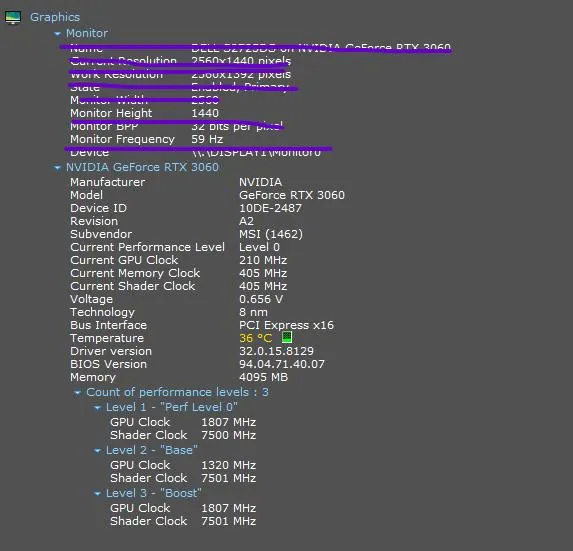This screenshot has width=573, height=551.
Task: Click the Device ID label
Action: [x=99, y=208]
